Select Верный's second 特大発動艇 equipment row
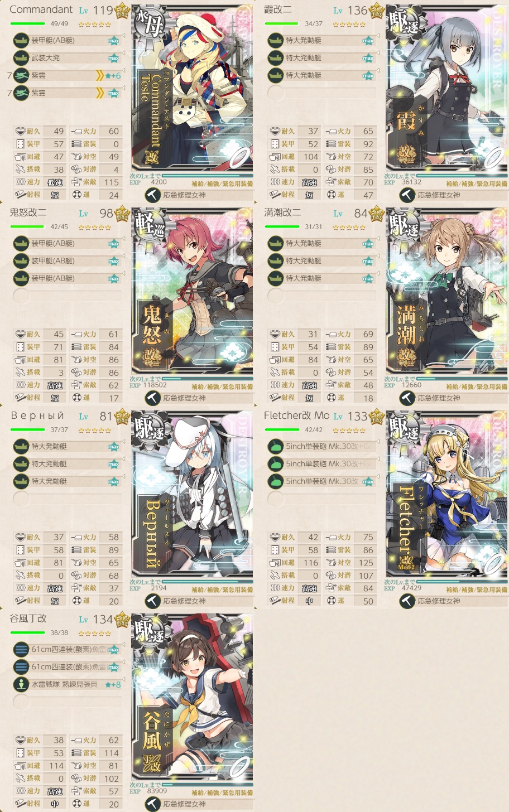This screenshot has width=509, height=812. (x=68, y=463)
